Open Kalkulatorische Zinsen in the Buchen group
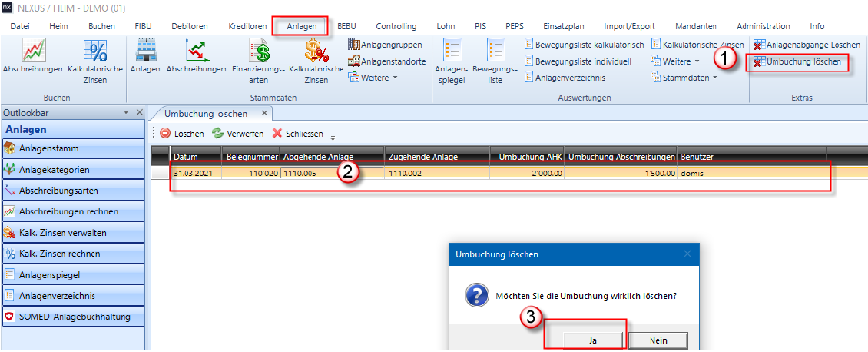 [95, 61]
